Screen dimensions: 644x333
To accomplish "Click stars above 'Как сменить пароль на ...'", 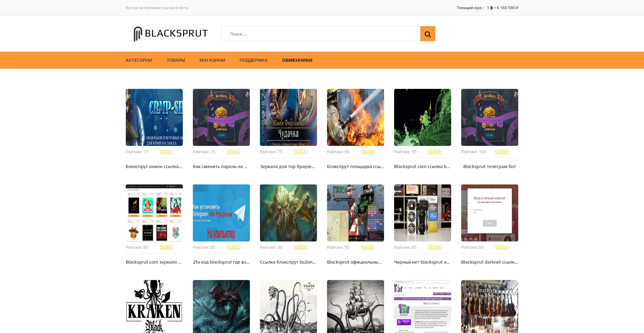I will pyautogui.click(x=234, y=152).
